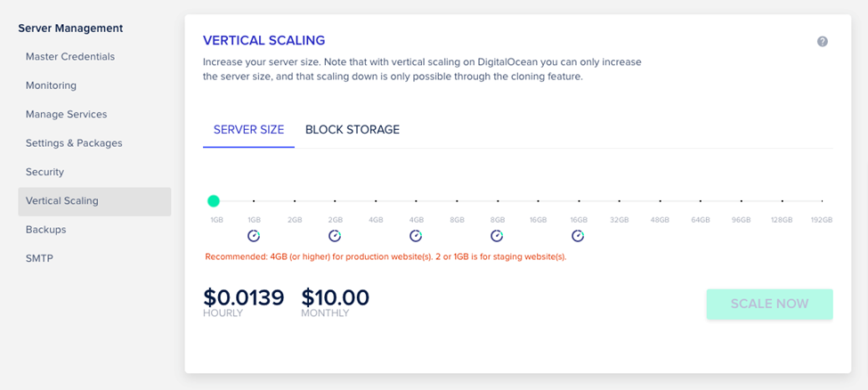Click the gauge icon under 16GB
Image resolution: width=868 pixels, height=390 pixels.
(578, 236)
